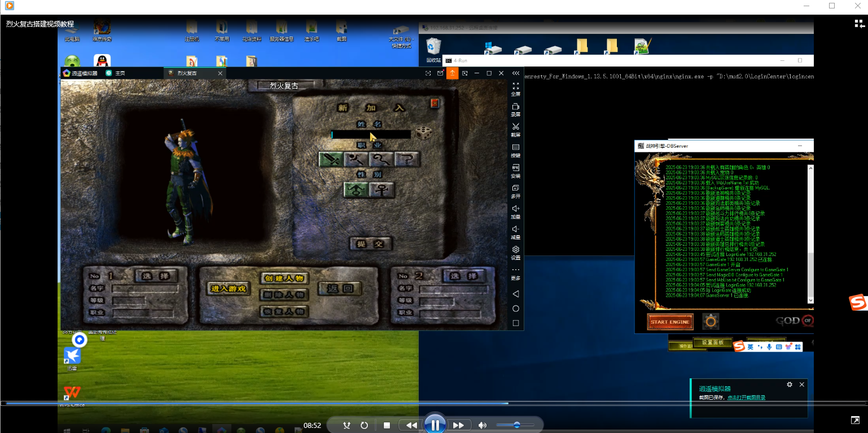Click the 恢复人物 button
The height and width of the screenshot is (433, 868).
284,311
